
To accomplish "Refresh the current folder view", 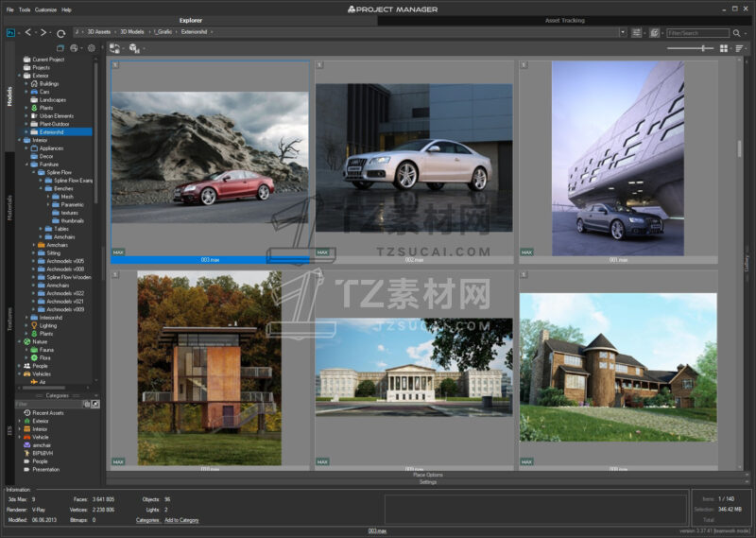I will click(x=61, y=32).
